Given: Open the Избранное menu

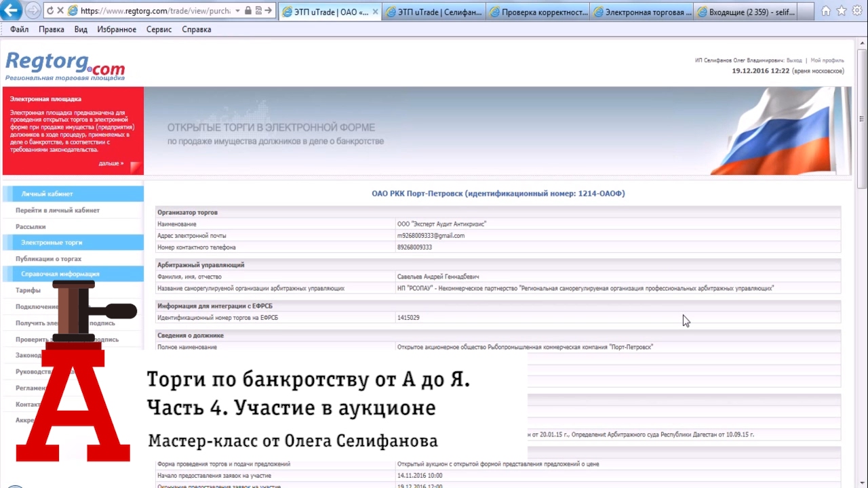Looking at the screenshot, I should (117, 29).
